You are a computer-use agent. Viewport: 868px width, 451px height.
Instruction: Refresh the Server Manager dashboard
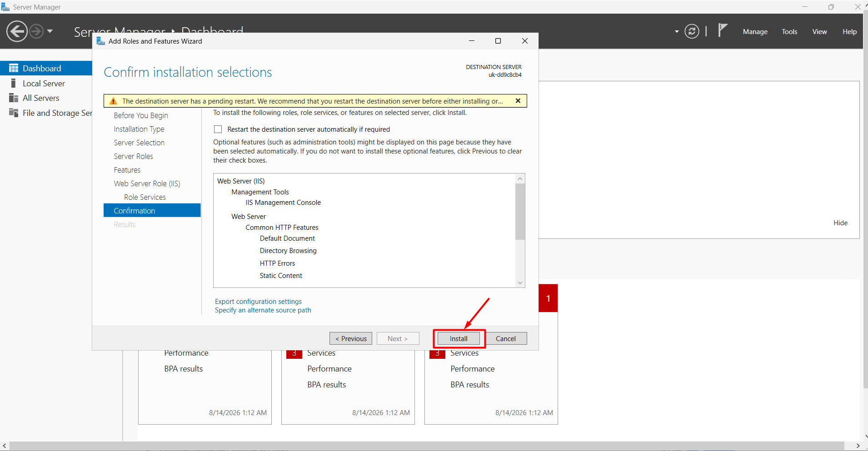click(692, 31)
